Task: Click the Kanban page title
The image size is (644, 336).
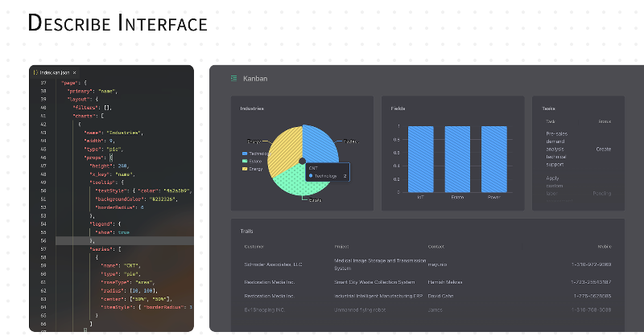Action: coord(255,78)
